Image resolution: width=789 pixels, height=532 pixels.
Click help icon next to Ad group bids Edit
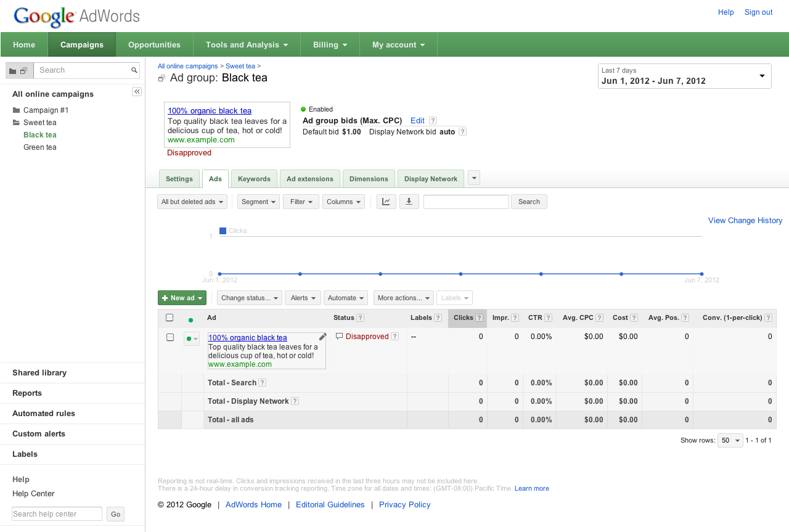point(433,121)
